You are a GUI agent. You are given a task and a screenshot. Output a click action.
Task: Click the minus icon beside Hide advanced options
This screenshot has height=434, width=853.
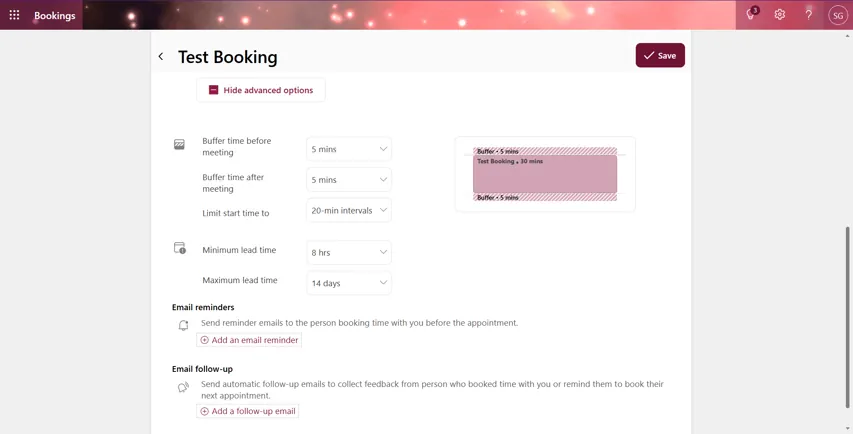coord(213,90)
